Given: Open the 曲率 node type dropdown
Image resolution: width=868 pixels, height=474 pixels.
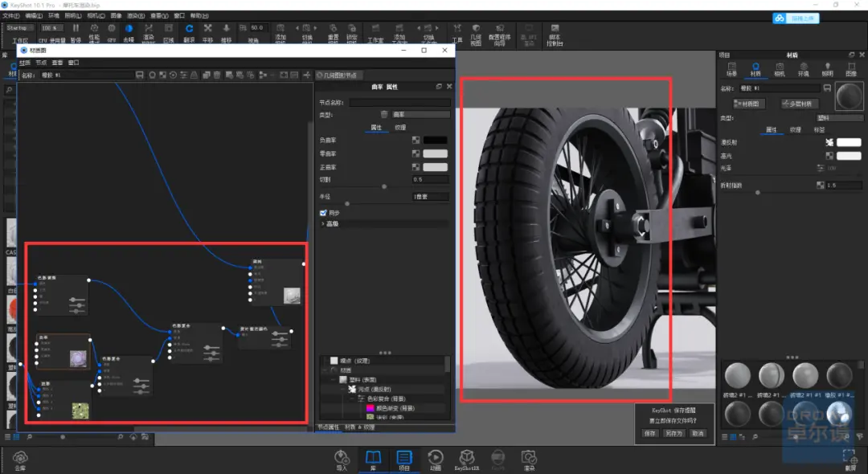Looking at the screenshot, I should [x=420, y=115].
